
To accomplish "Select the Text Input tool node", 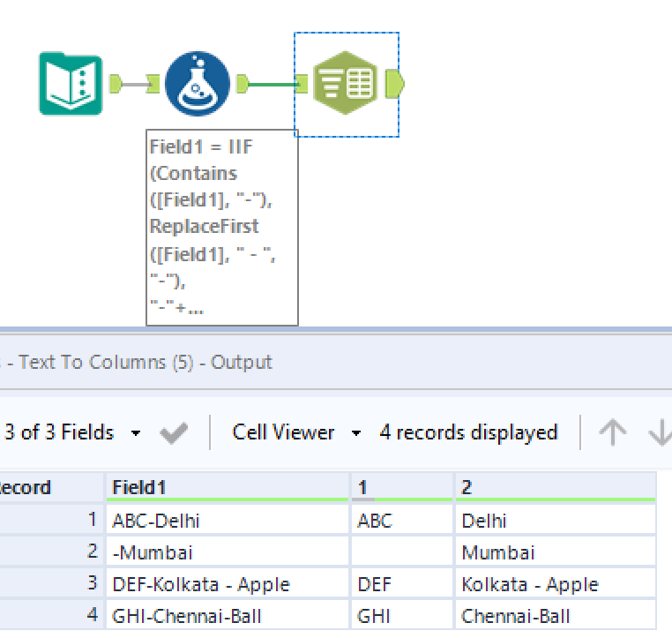I will 71,84.
